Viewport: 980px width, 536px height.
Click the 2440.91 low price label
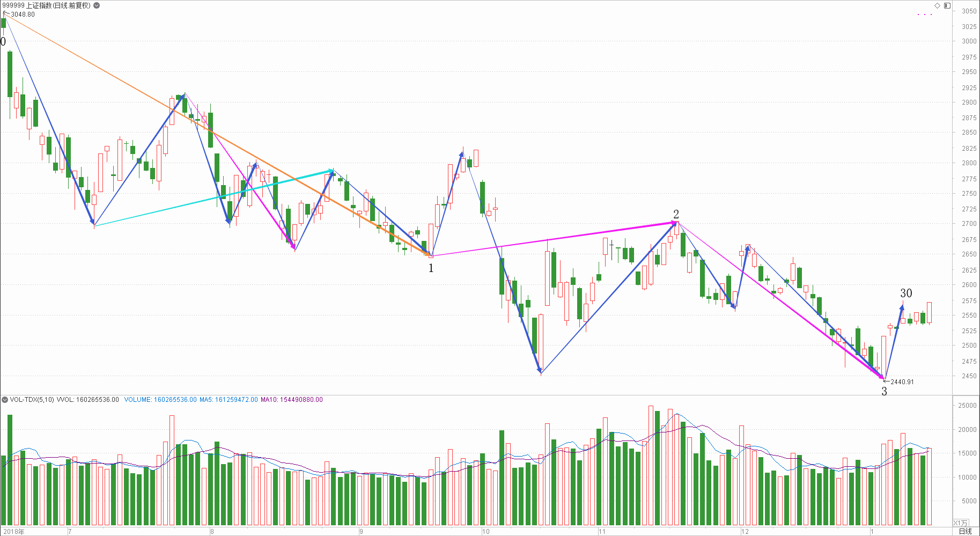click(x=902, y=382)
